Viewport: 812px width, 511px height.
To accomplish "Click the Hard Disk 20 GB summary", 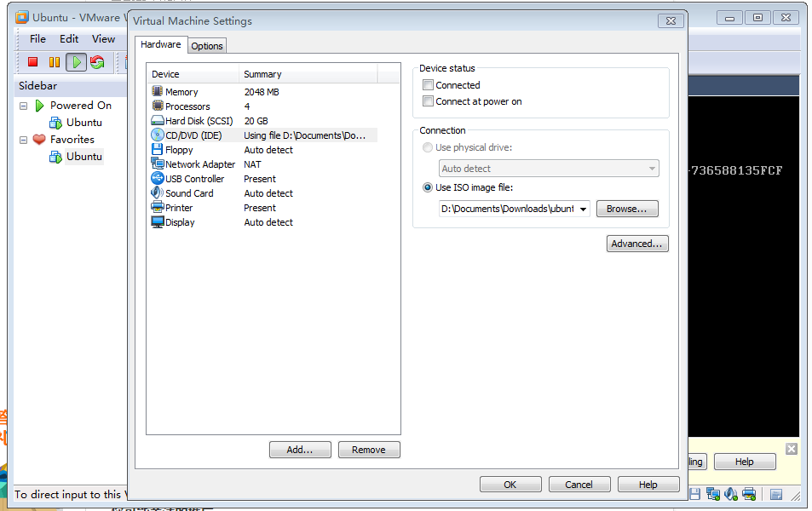I will pos(256,121).
